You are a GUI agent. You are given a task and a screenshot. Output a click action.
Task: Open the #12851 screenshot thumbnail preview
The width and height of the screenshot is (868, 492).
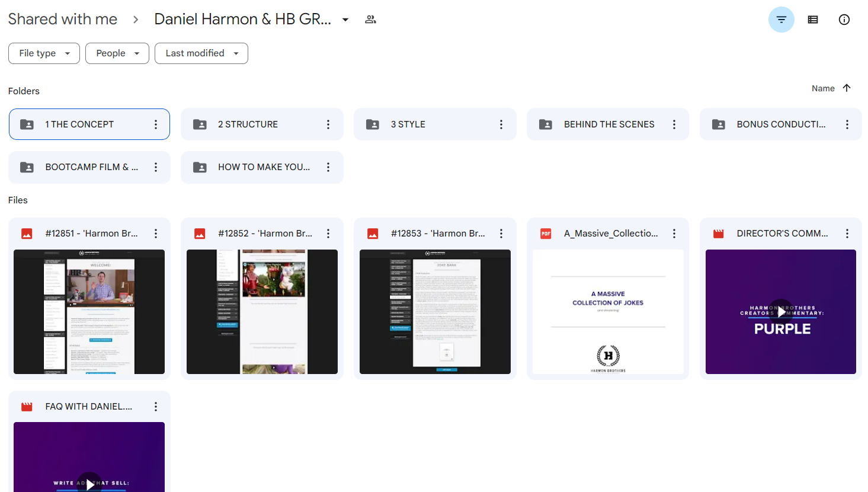(89, 312)
